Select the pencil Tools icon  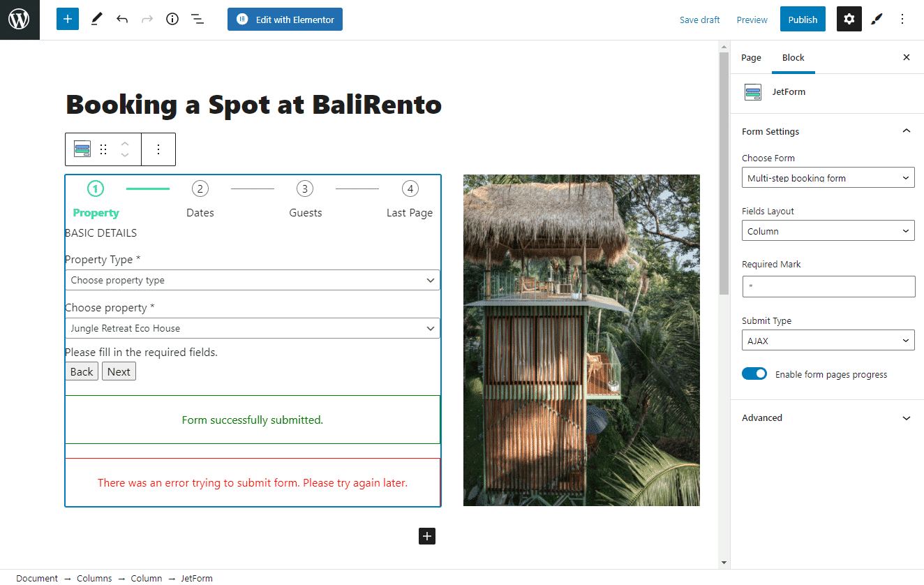point(96,20)
